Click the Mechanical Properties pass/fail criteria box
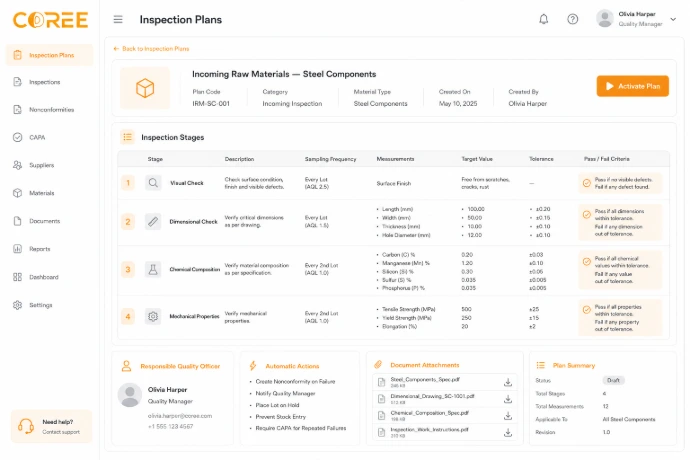The width and height of the screenshot is (690, 460). 620,318
